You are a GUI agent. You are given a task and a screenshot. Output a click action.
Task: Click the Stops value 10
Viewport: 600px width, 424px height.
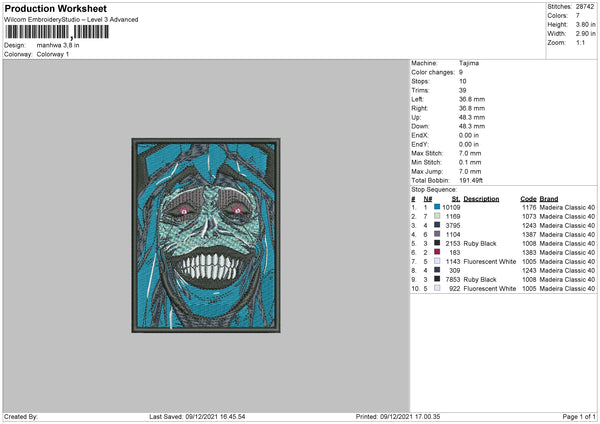pos(463,81)
